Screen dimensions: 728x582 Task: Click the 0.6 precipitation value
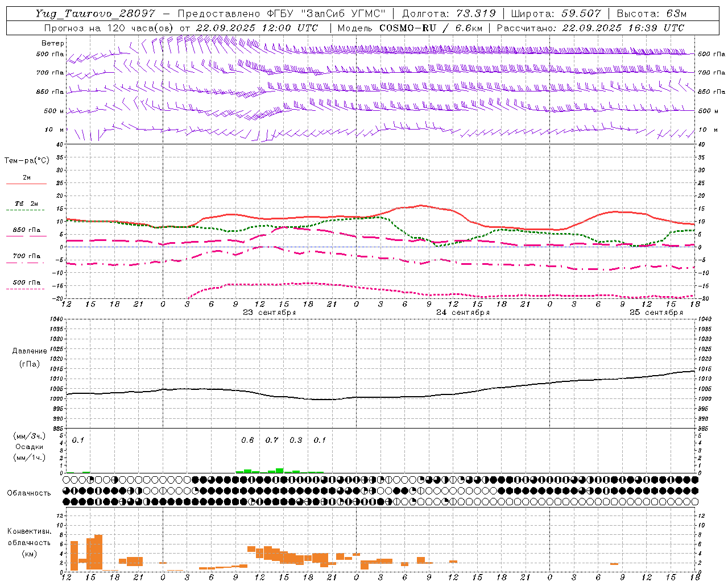point(247,440)
